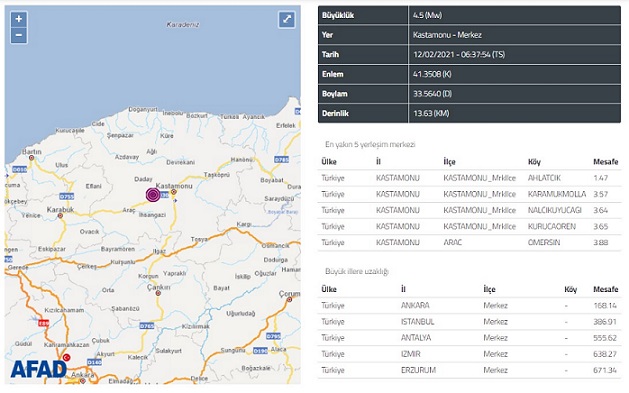Expand map to fullscreen
The width and height of the screenshot is (629, 393).
pos(287,19)
